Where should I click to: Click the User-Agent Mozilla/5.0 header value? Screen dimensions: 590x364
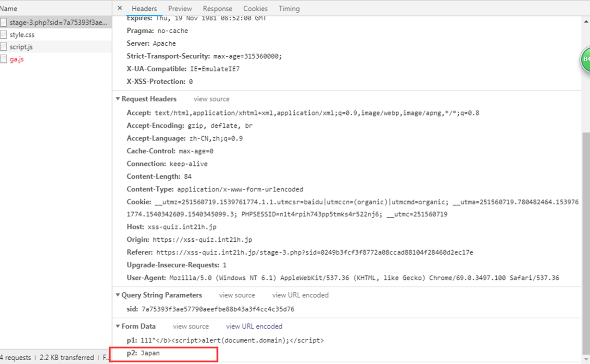coord(364,278)
